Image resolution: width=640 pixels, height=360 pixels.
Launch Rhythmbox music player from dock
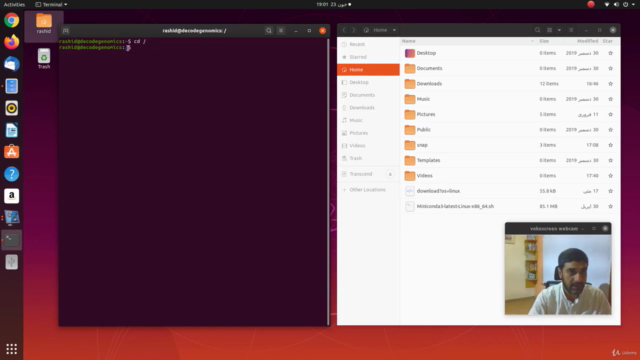(11, 108)
